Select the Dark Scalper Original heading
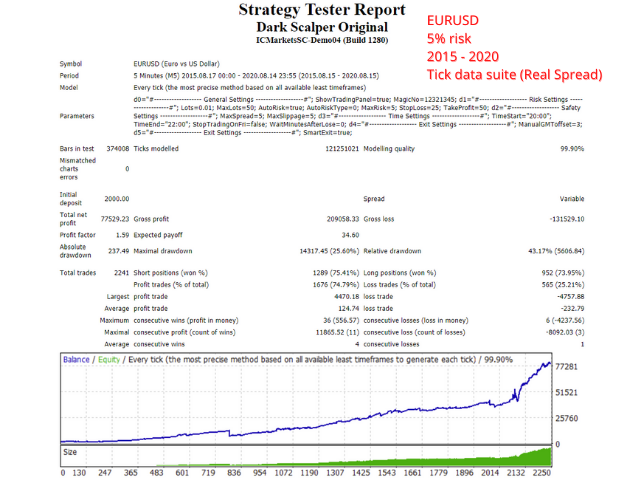 tap(322, 27)
